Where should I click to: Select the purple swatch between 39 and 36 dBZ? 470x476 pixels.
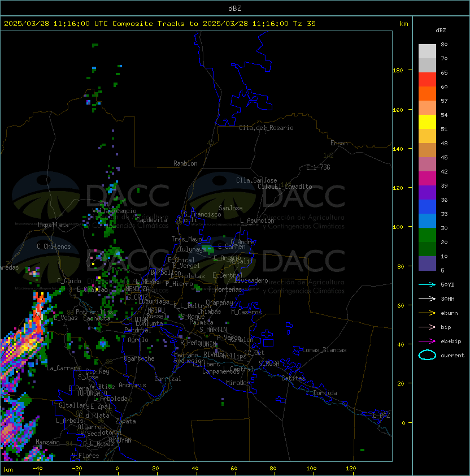coord(427,193)
